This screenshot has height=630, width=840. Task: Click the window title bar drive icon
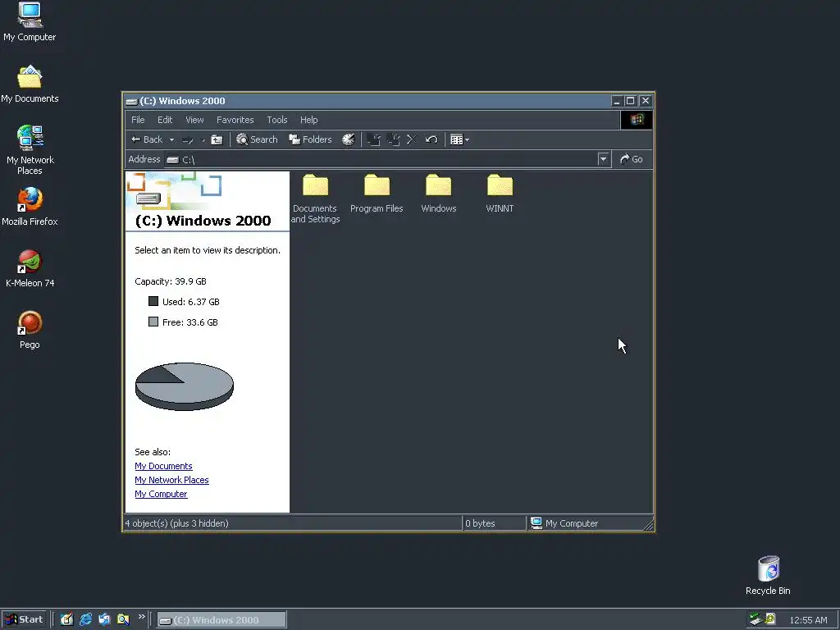click(x=132, y=101)
